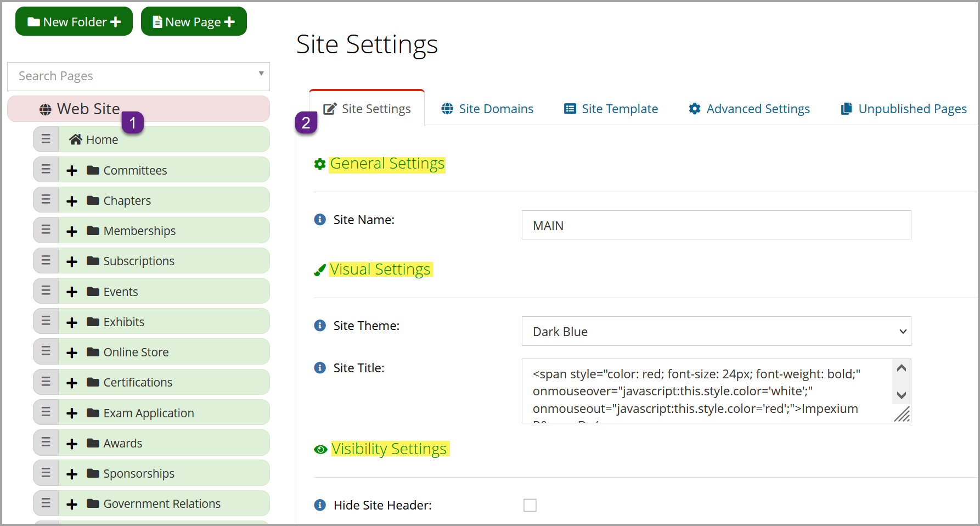Check the Hide Site Header checkbox
The image size is (980, 526).
(x=530, y=505)
